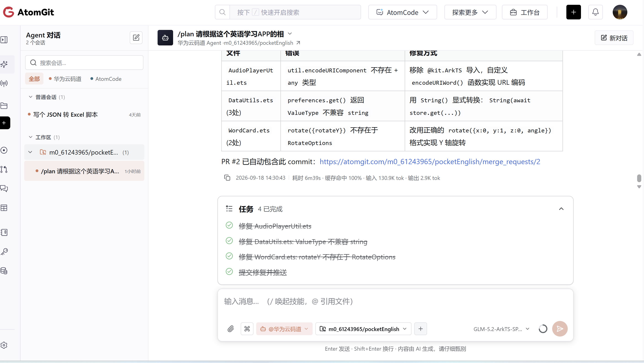Toggle the 提交修复并推送 task check
Viewport: 644px width, 363px height.
pyautogui.click(x=229, y=271)
